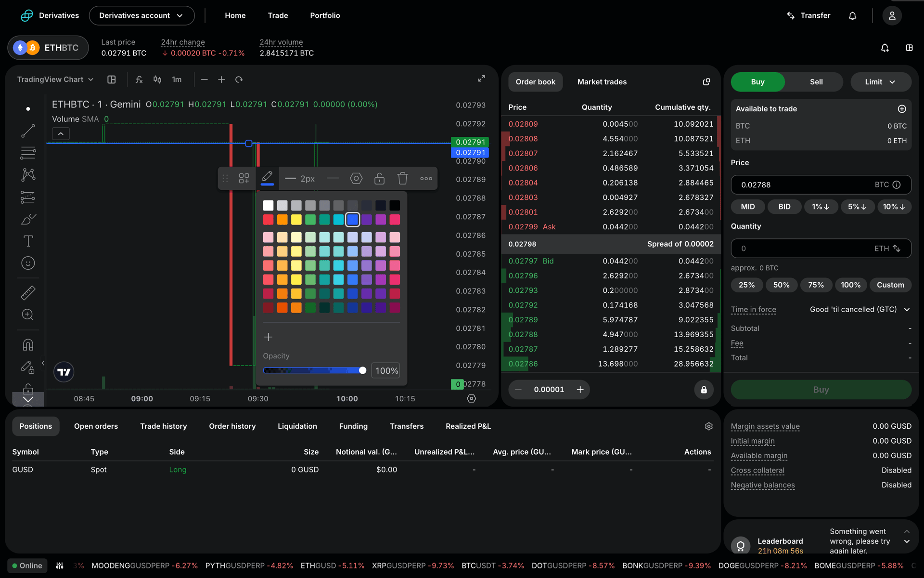924x578 pixels.
Task: Navigate to Trade in top menu
Action: coord(278,16)
